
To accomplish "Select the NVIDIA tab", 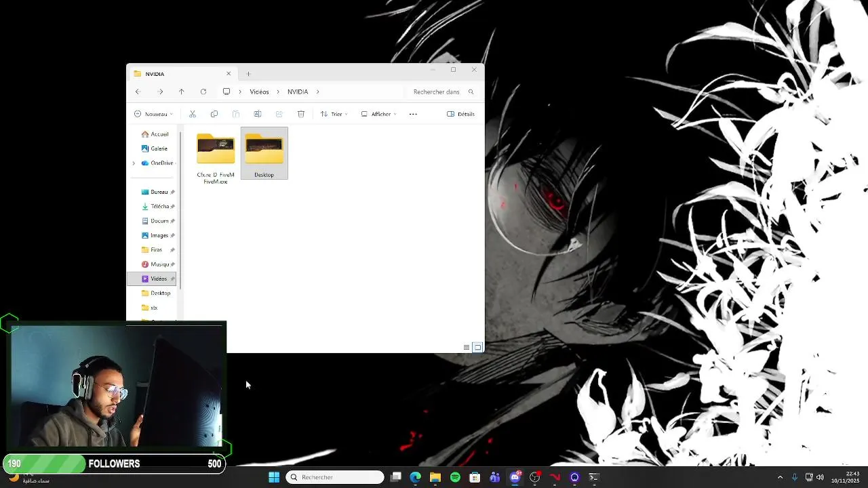I will (182, 74).
